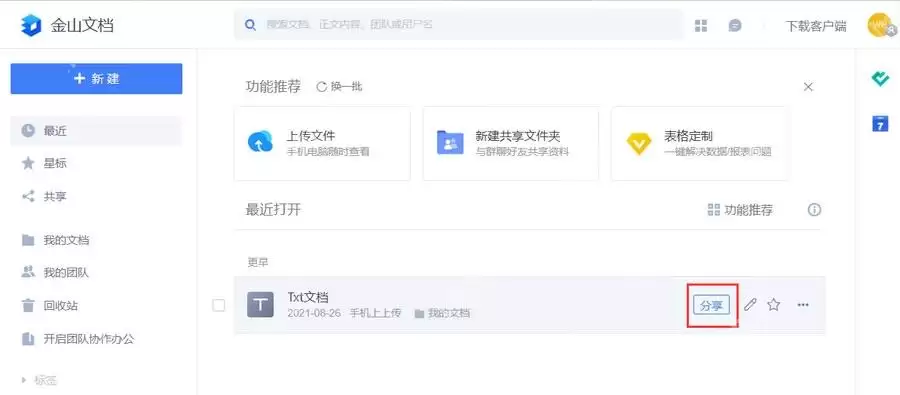This screenshot has height=395, width=900.
Task: Open the 新建共享文件夹 card
Action: pos(511,144)
